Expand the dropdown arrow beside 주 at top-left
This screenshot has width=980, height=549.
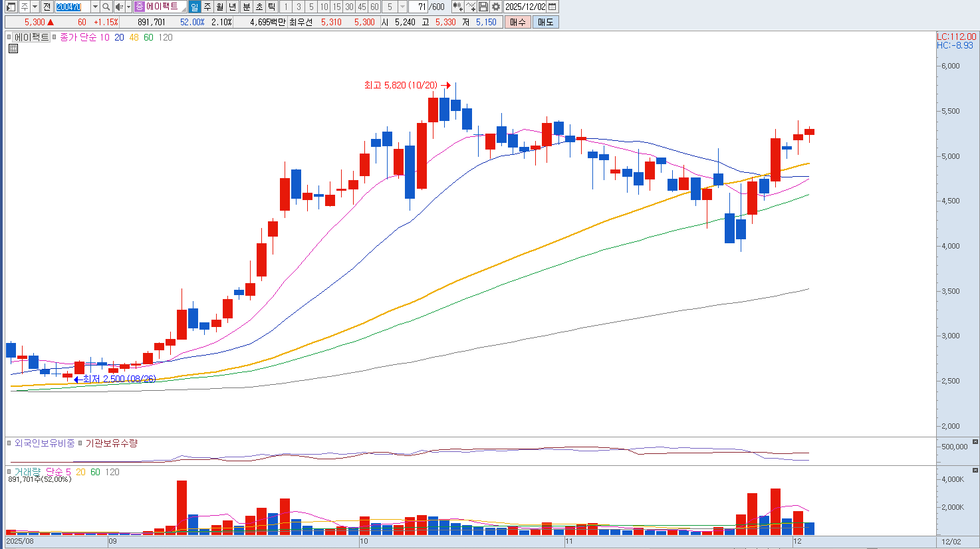pyautogui.click(x=35, y=7)
